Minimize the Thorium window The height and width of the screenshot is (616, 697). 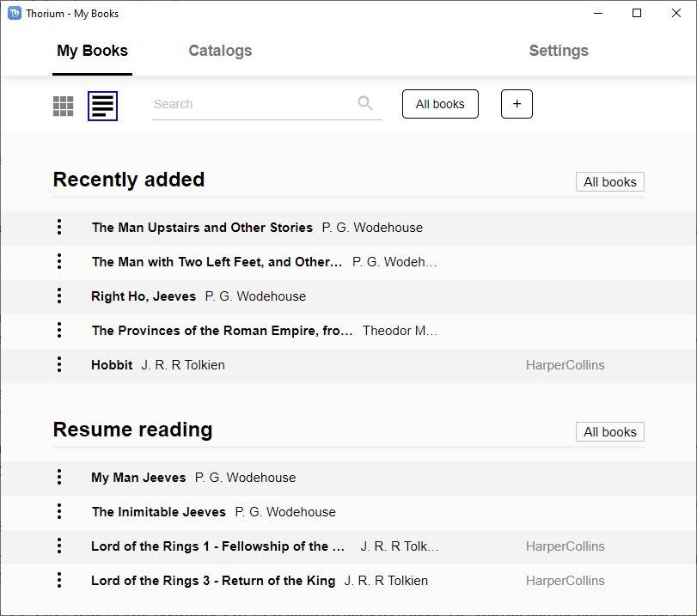click(598, 13)
